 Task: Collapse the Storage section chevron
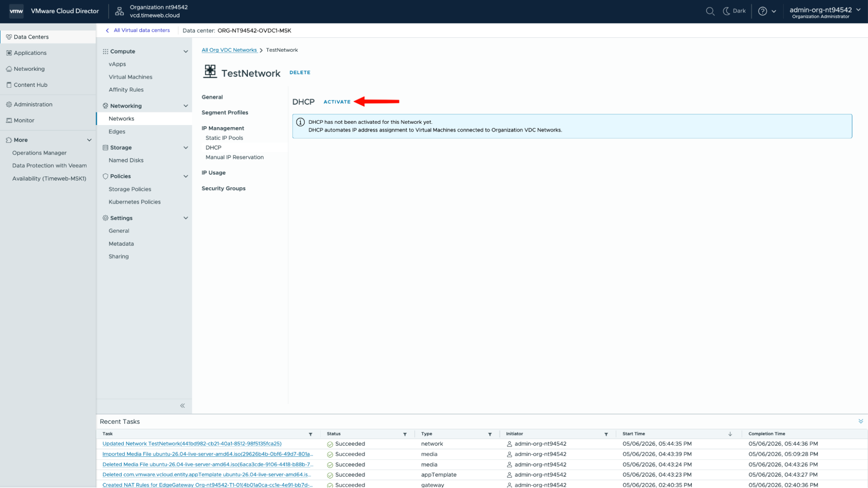click(185, 148)
